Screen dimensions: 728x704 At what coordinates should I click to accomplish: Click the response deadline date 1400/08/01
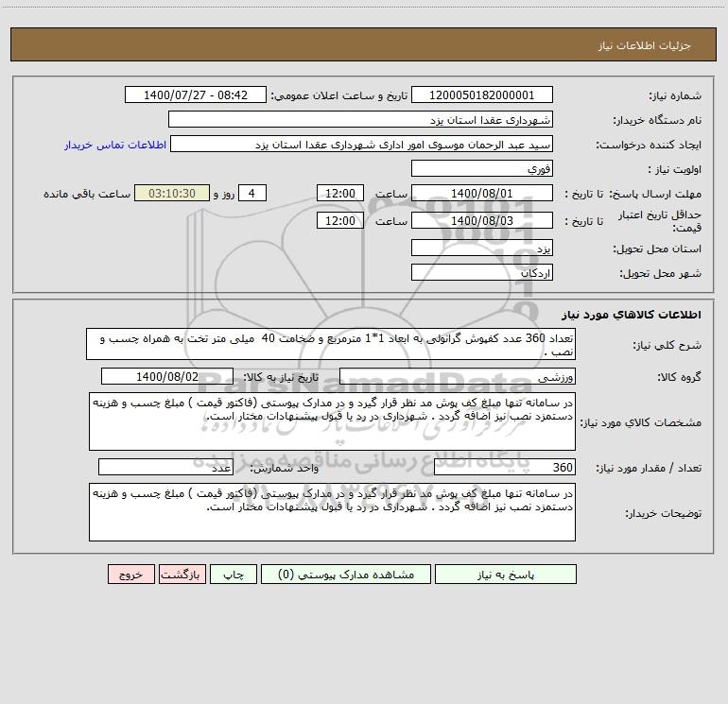coord(482,193)
